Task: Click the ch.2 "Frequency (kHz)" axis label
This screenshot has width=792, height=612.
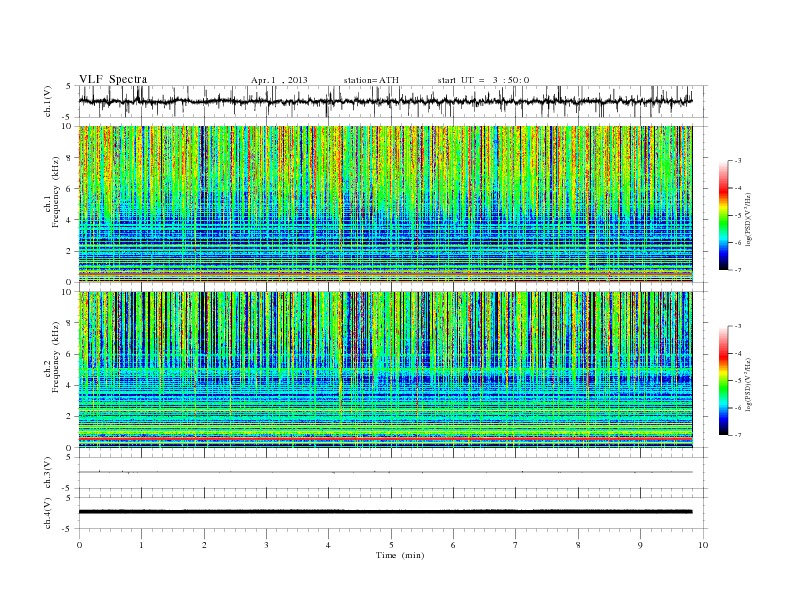Action: tap(56, 357)
